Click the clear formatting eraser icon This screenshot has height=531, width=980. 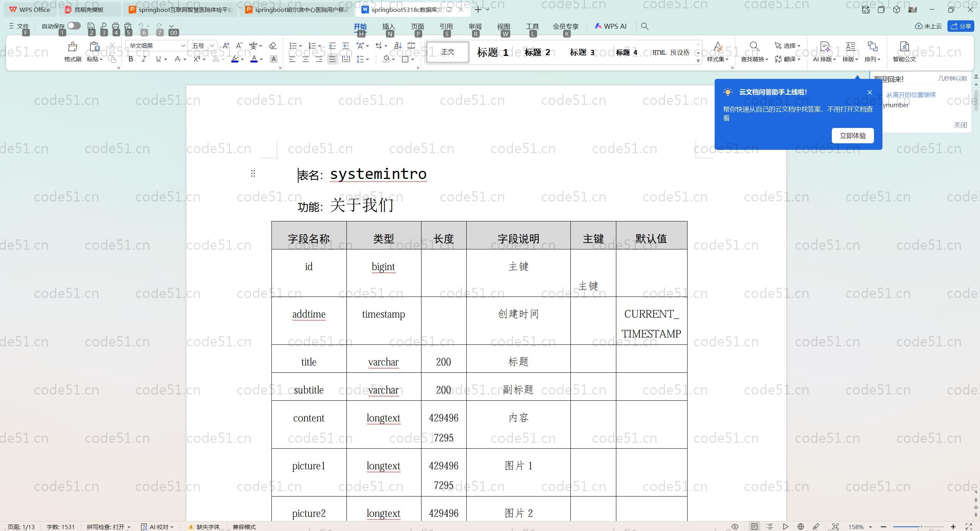coord(273,46)
